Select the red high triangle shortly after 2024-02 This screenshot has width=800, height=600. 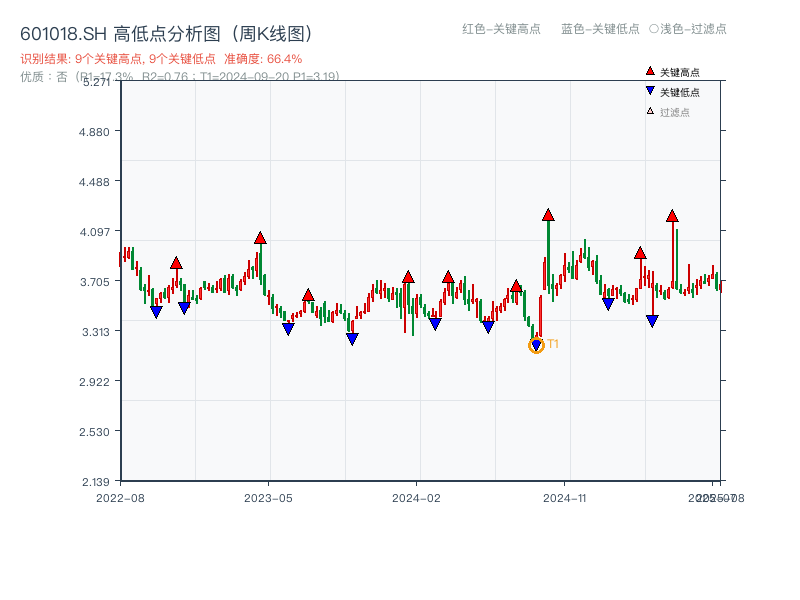click(x=448, y=277)
